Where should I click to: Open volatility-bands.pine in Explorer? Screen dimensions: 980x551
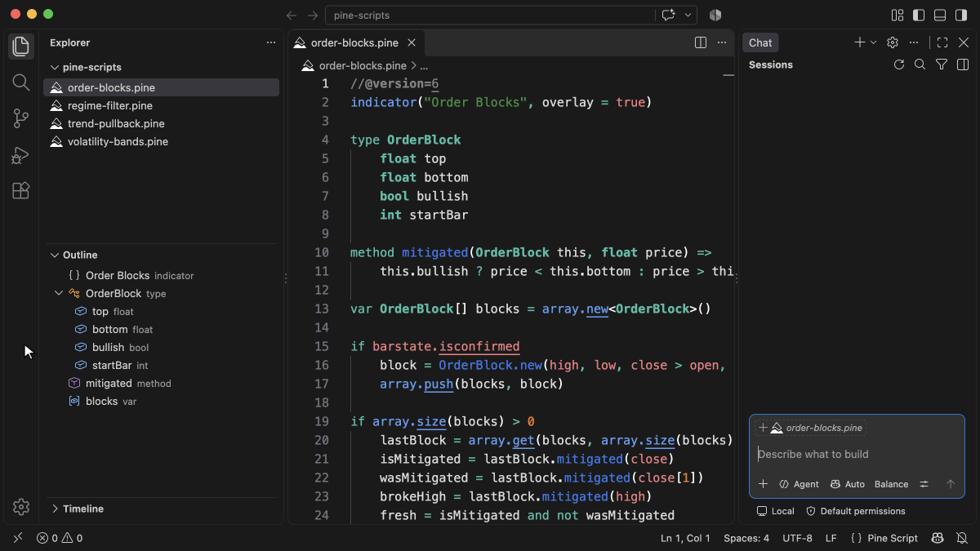tap(161, 141)
